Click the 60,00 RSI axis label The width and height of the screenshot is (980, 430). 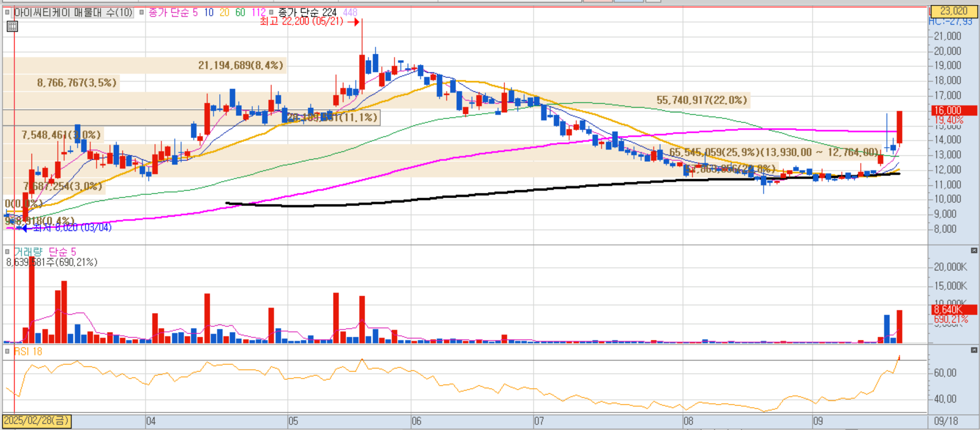pyautogui.click(x=945, y=373)
